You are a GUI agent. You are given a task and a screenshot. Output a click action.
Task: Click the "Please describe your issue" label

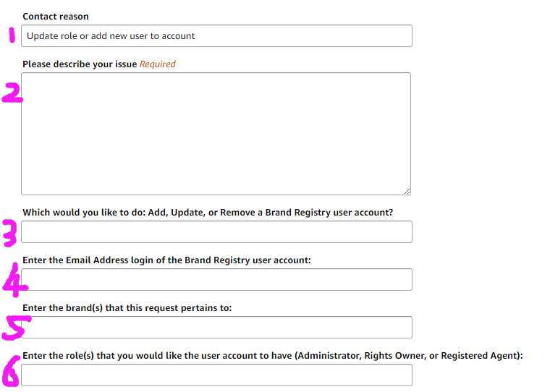pyautogui.click(x=80, y=64)
